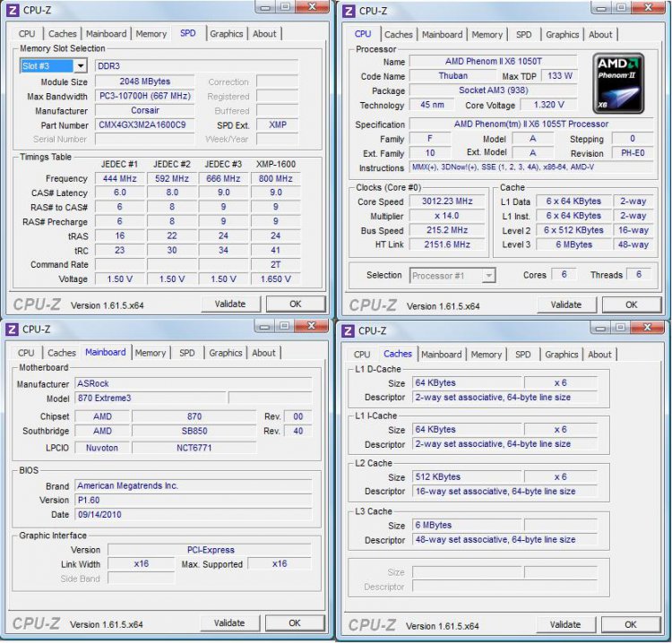Open Caches tab in the ASRock mainboard window
The width and height of the screenshot is (672, 643).
tap(61, 353)
